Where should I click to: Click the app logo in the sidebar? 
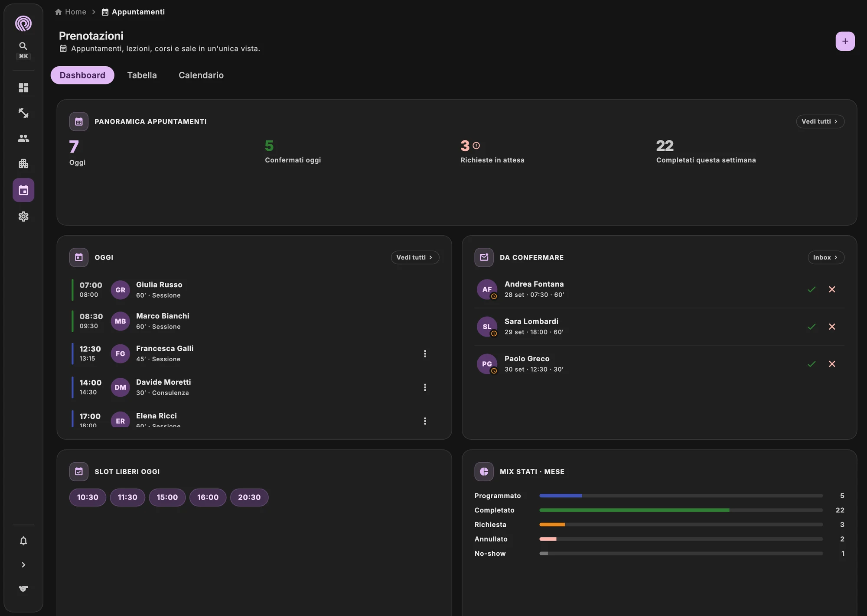coord(23,23)
